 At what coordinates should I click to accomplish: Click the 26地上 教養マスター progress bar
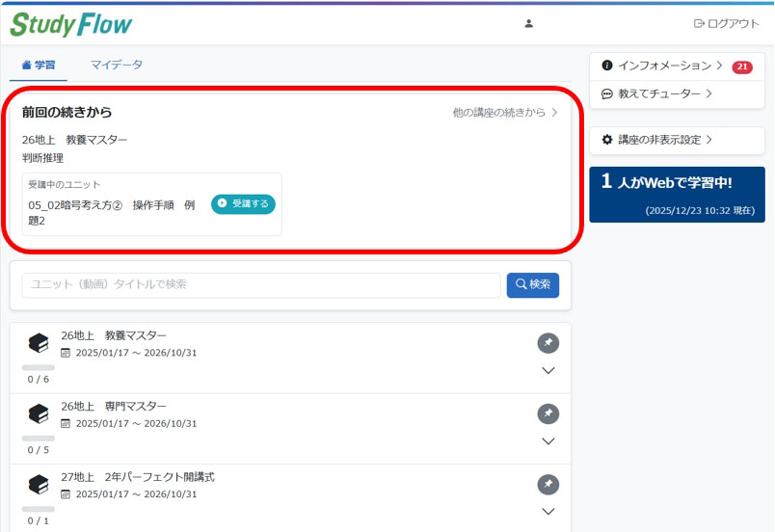click(39, 367)
